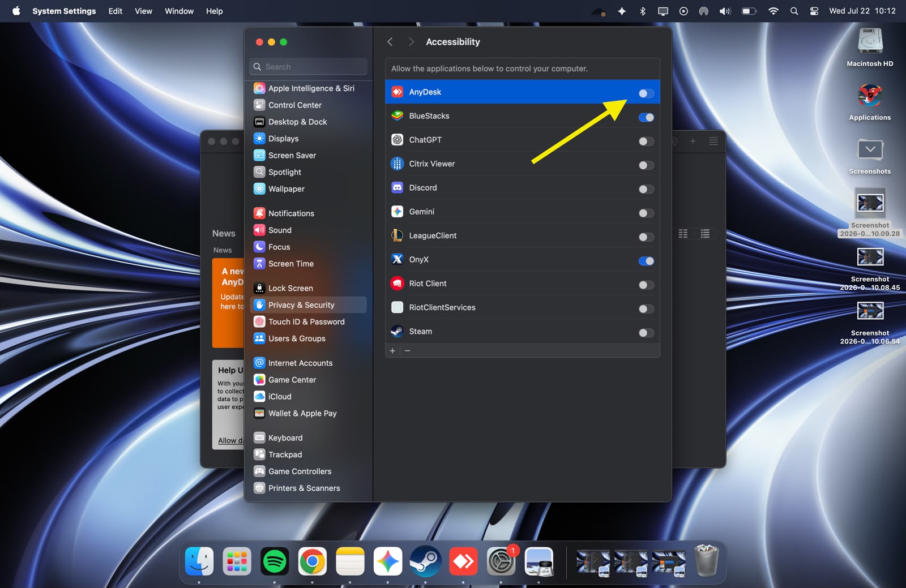Remove selected app with minus button
This screenshot has width=906, height=588.
coord(408,351)
